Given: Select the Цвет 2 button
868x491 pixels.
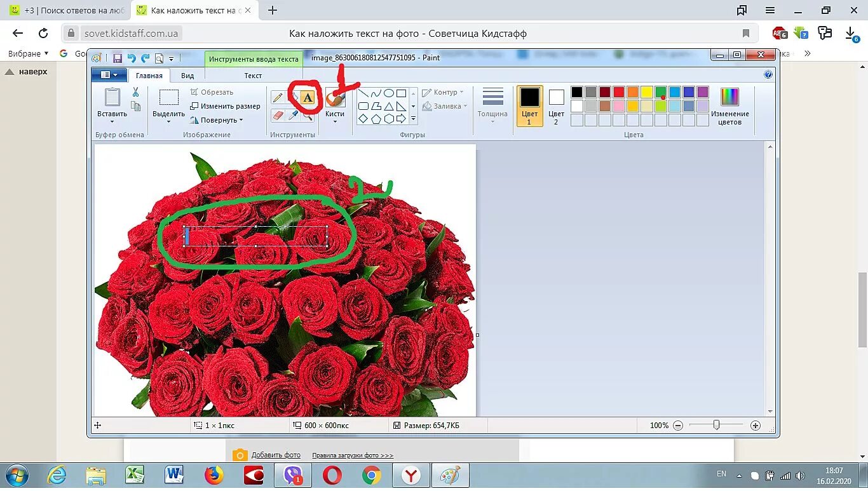Looking at the screenshot, I should (556, 106).
